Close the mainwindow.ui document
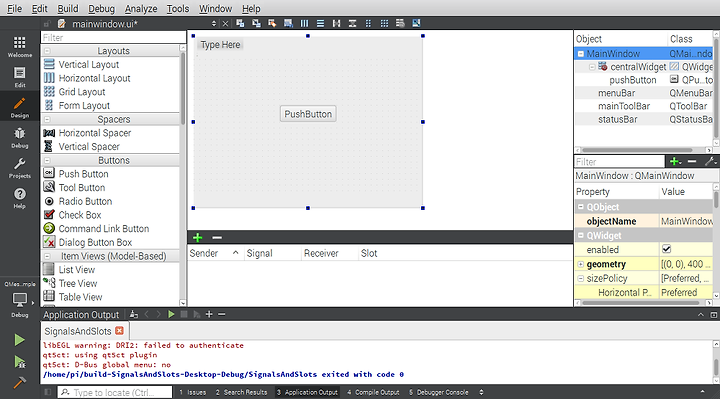 (225, 24)
